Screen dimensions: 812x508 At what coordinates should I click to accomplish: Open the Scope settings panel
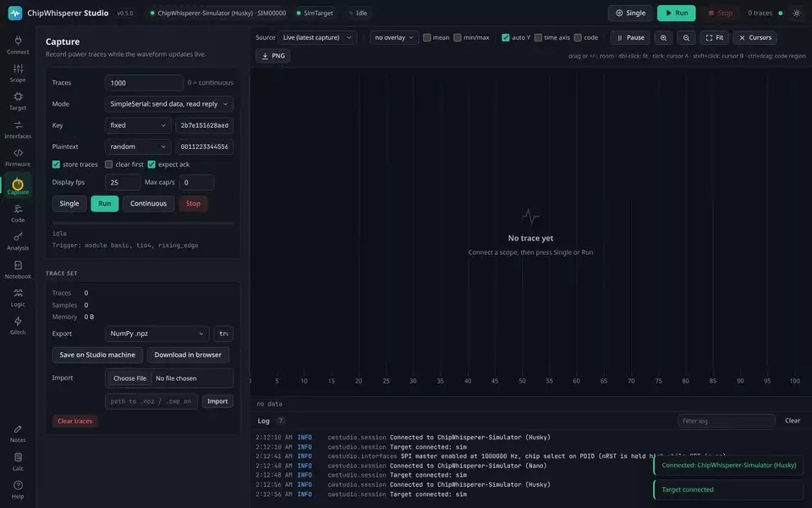(18, 73)
